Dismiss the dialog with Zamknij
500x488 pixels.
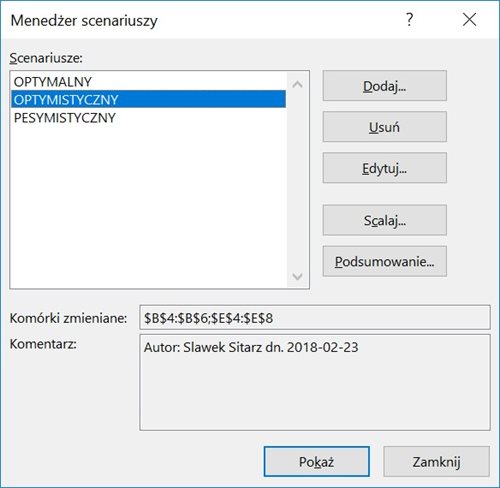tap(436, 461)
